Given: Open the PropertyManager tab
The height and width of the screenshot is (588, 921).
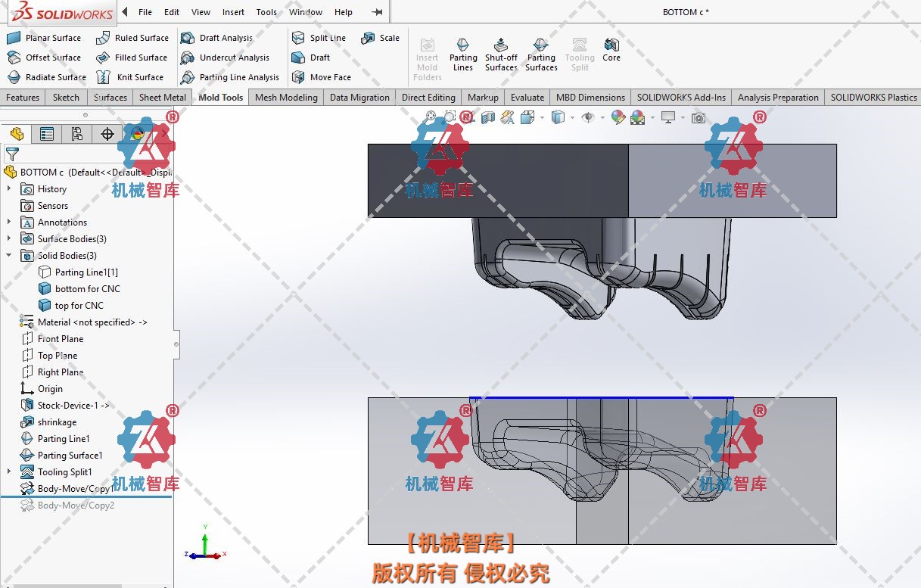Looking at the screenshot, I should click(47, 134).
